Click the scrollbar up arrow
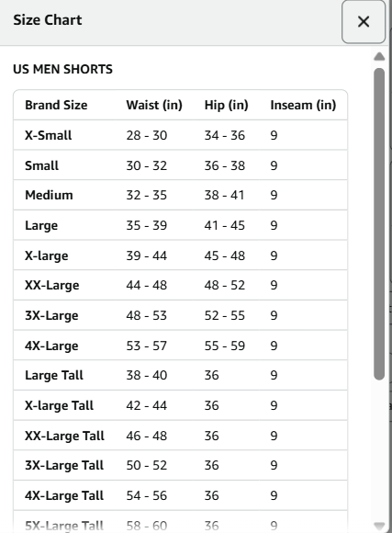This screenshot has height=533, width=392. (x=379, y=57)
